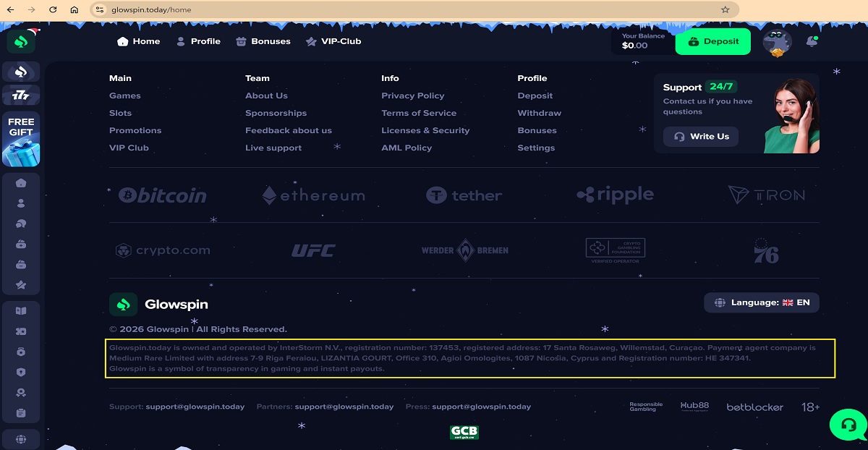Image resolution: width=868 pixels, height=450 pixels.
Task: Open the user avatar in header
Action: 778,42
